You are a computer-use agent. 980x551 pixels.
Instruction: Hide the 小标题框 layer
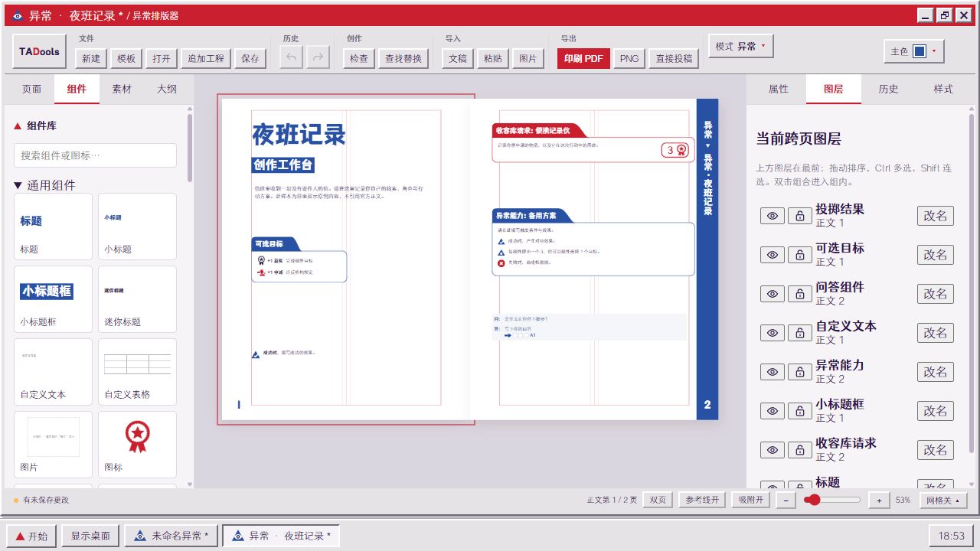(x=773, y=411)
